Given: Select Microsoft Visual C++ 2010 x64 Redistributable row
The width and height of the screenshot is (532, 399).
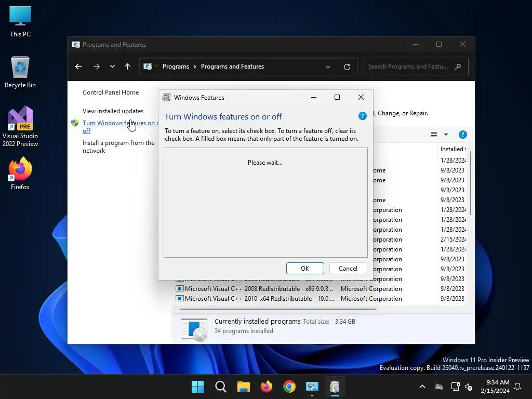Looking at the screenshot, I should pos(321,299).
